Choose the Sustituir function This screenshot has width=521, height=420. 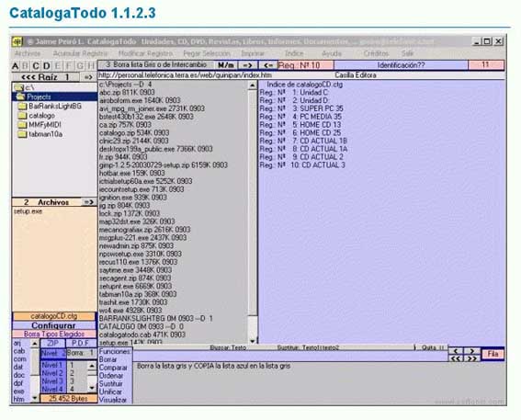111,384
